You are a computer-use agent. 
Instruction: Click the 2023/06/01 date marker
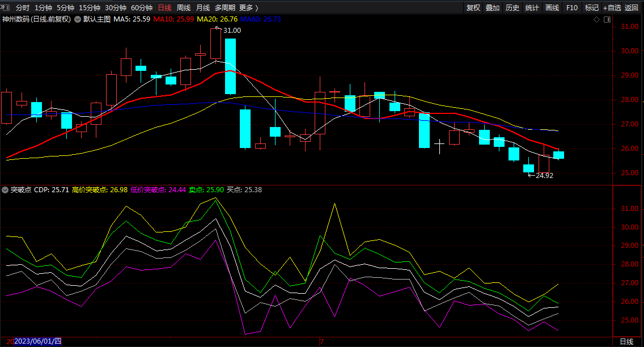point(38,341)
